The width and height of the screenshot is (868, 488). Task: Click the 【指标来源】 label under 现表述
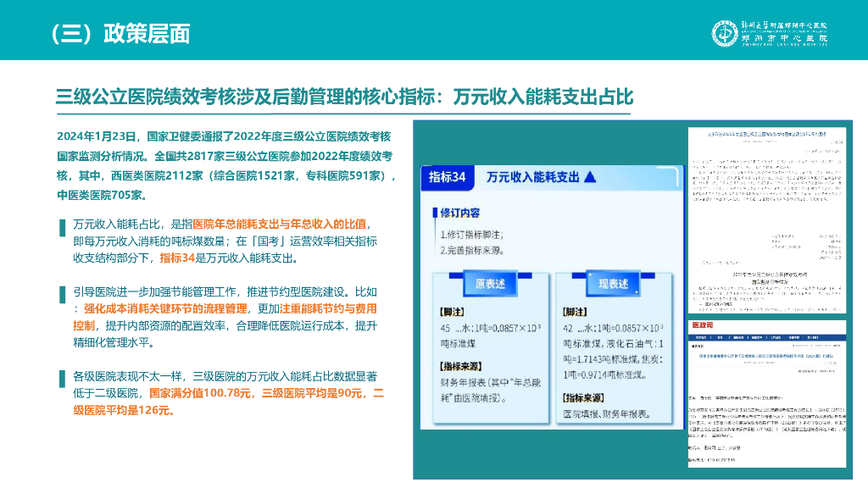[583, 397]
